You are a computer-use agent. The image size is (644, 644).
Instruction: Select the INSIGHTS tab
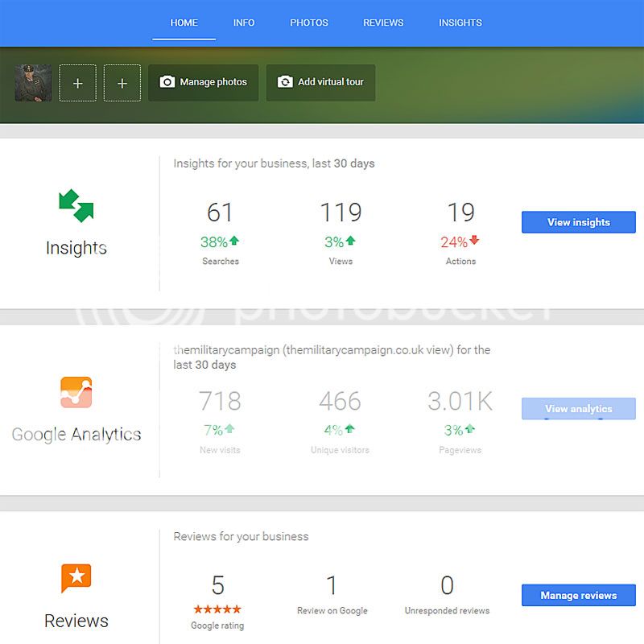point(460,23)
